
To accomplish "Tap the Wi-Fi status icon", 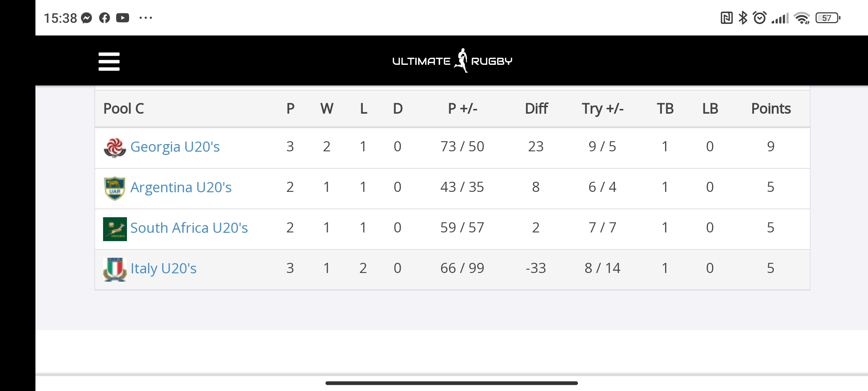I will point(801,18).
